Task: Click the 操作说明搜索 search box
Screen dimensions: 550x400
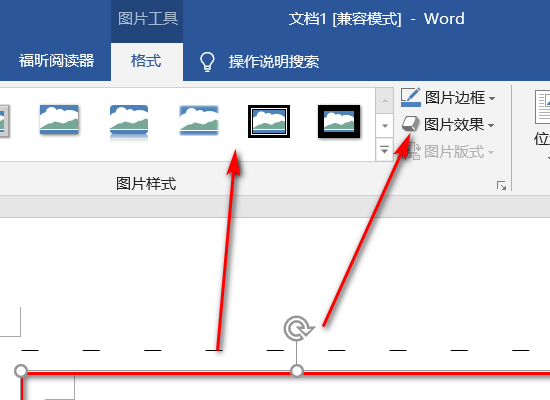Action: 274,62
